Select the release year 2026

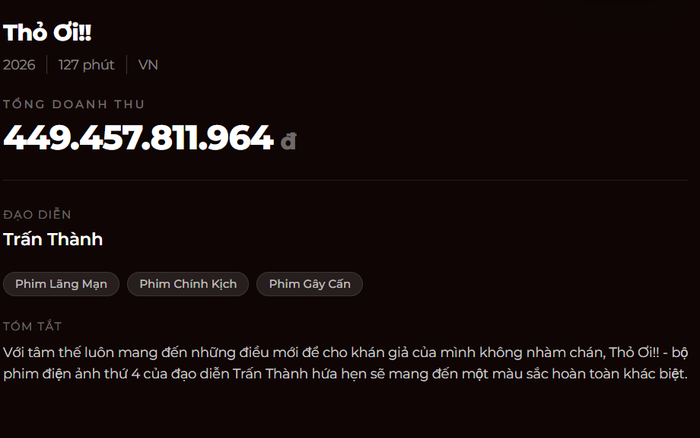[x=19, y=65]
